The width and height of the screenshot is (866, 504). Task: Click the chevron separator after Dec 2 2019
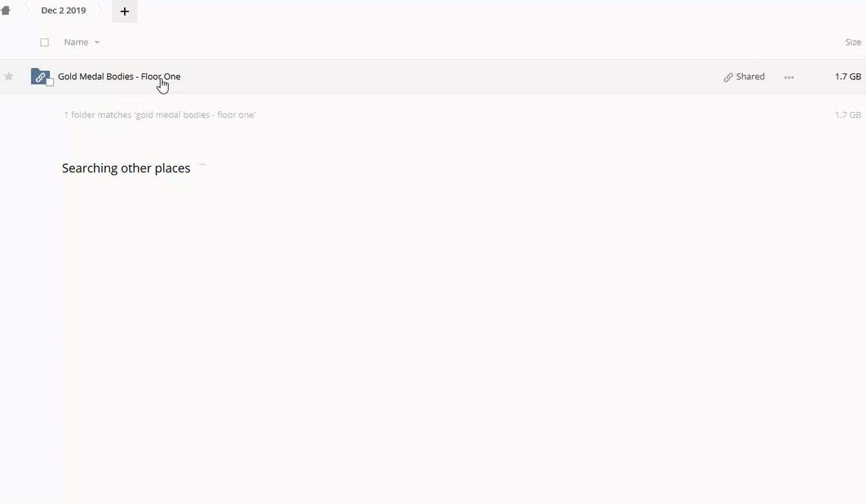click(x=101, y=10)
